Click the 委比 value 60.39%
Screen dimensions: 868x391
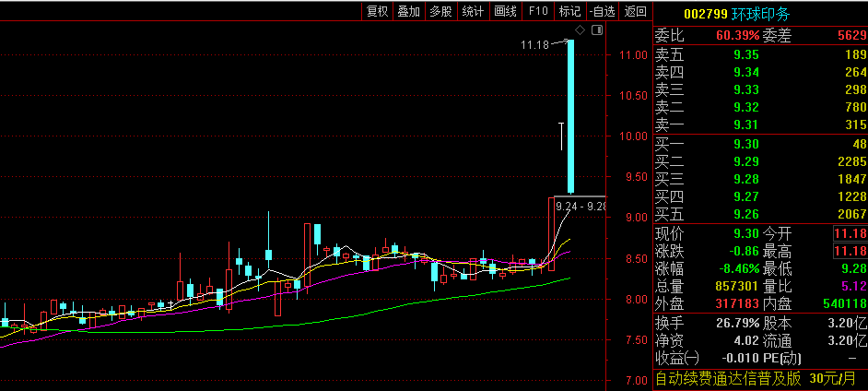(738, 36)
